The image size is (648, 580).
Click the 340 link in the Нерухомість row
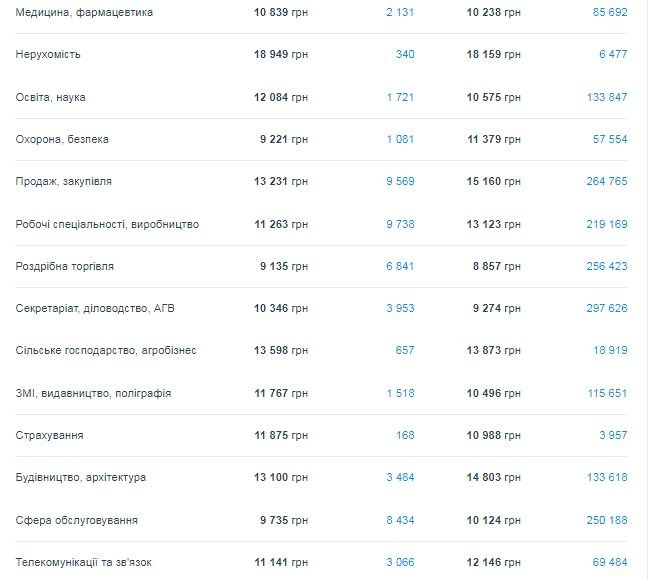pyautogui.click(x=405, y=54)
